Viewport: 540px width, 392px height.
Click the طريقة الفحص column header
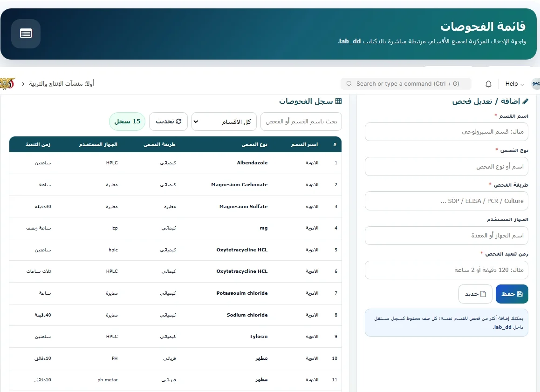pyautogui.click(x=159, y=144)
